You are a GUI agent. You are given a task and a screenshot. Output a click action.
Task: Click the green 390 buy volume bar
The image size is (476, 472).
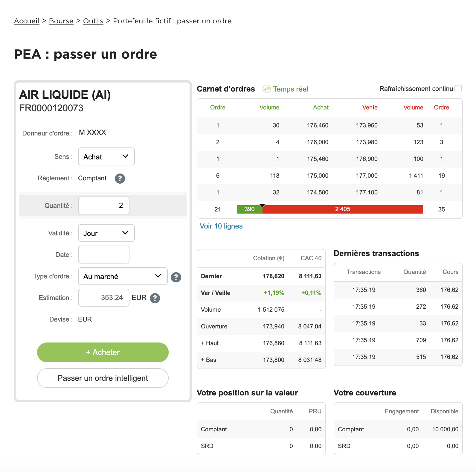tap(250, 209)
